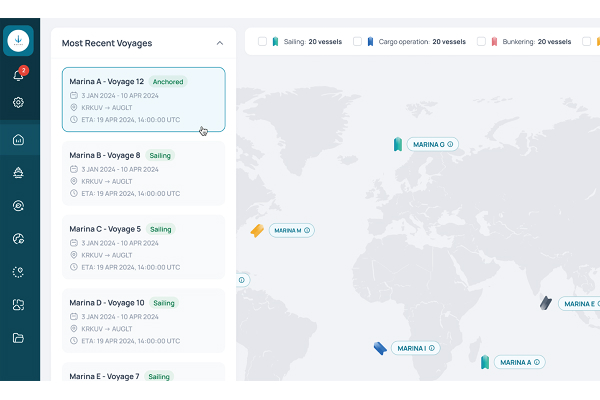
Task: Toggle the Sailing vessels checkbox
Action: pyautogui.click(x=263, y=42)
